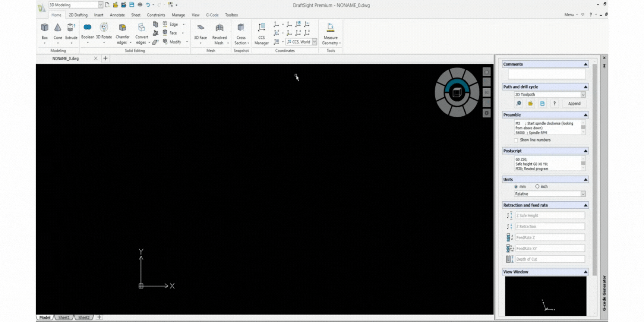Image resolution: width=644 pixels, height=322 pixels.
Task: Collapse the Postscript section
Action: (x=585, y=151)
